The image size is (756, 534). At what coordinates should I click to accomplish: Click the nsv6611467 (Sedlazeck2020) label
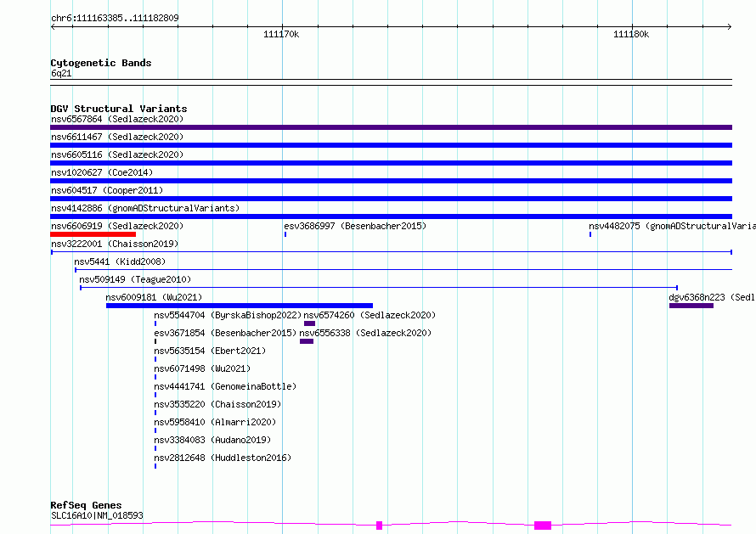tap(117, 137)
